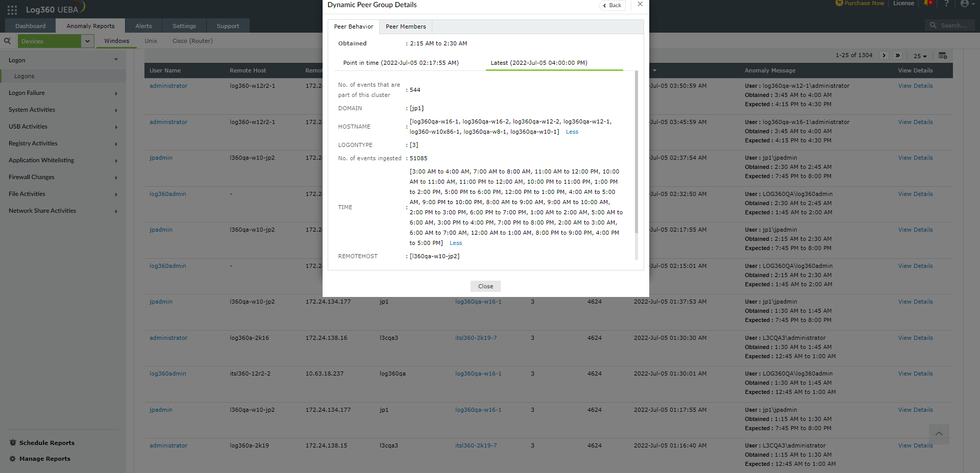Click the License link in header
The width and height of the screenshot is (980, 473).
903,3
